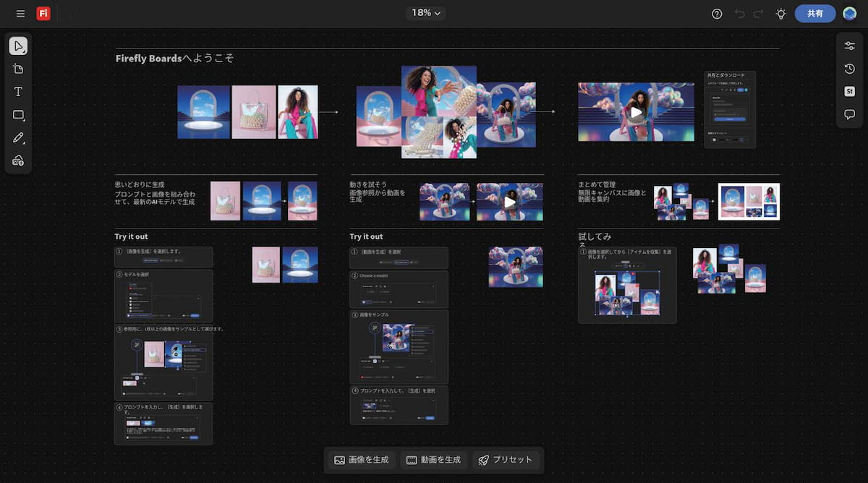This screenshot has width=868, height=483.
Task: Open the 18% zoom level dropdown
Action: (x=426, y=13)
